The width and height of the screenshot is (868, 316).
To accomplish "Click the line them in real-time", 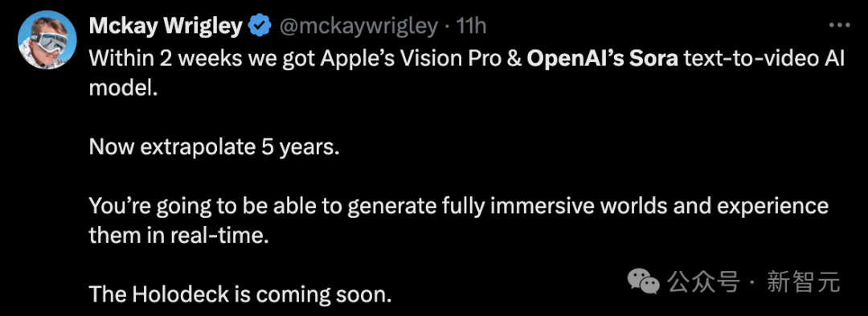I will tap(178, 236).
